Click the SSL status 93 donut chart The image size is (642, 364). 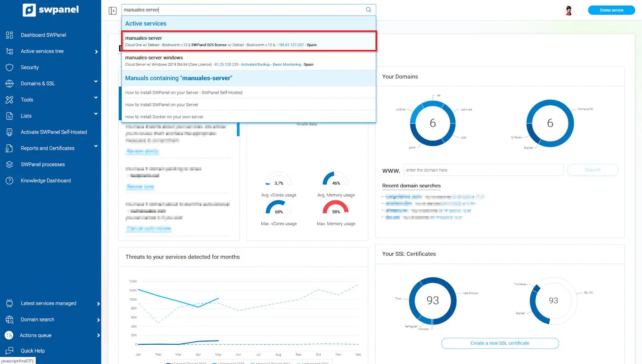pos(553,301)
